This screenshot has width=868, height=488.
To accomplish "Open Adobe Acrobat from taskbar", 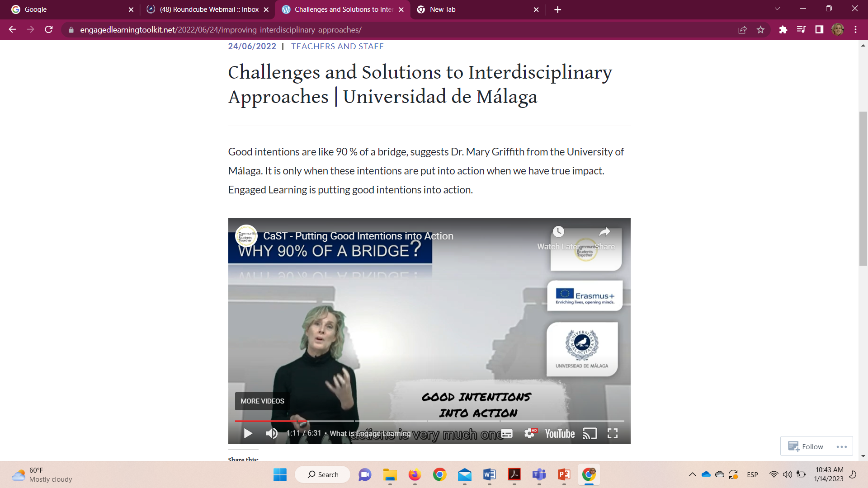I will [x=514, y=474].
